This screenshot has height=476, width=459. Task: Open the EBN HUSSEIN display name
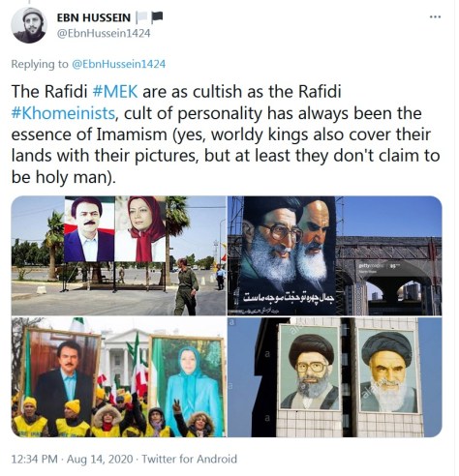(94, 17)
